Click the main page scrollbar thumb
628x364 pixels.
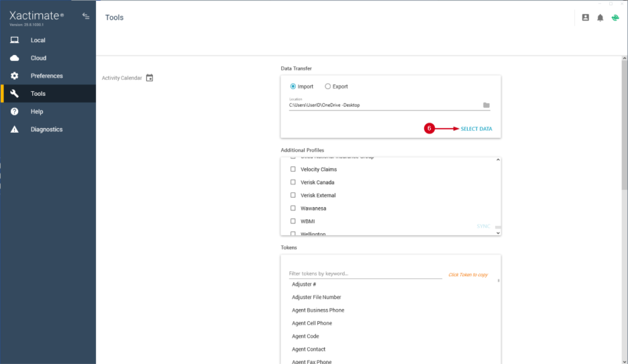point(624,125)
